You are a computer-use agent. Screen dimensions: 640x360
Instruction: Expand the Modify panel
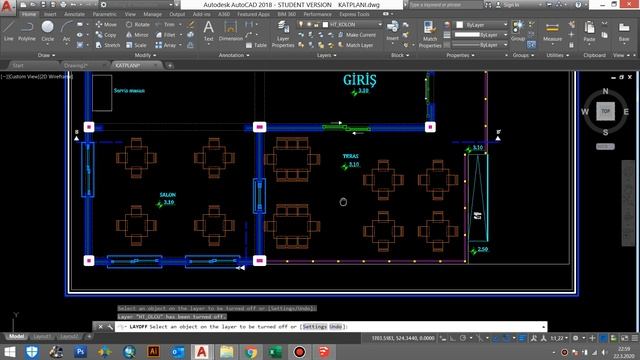pyautogui.click(x=145, y=55)
